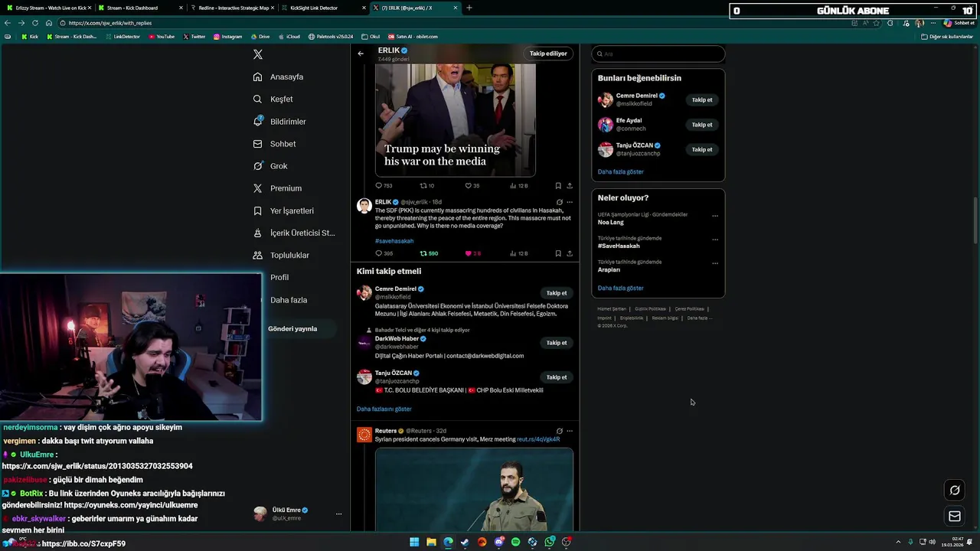Click the browser address bar URL
Screen dimensions: 980x551
(x=110, y=23)
